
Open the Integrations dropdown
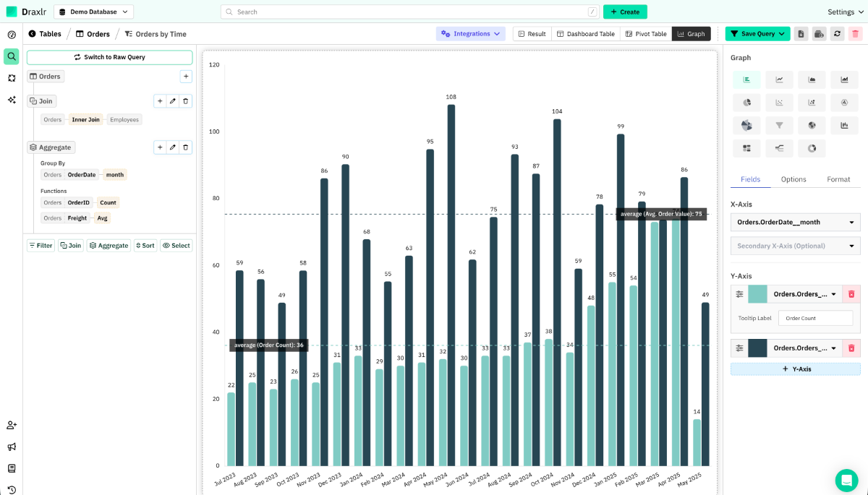click(x=471, y=34)
